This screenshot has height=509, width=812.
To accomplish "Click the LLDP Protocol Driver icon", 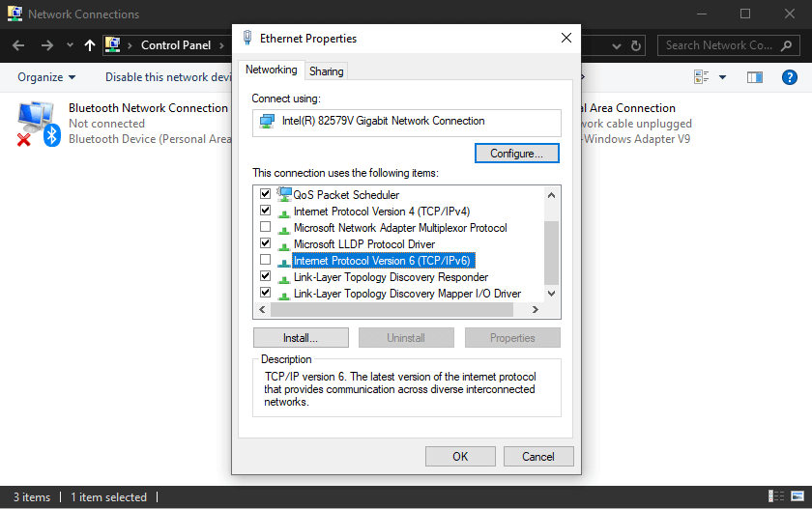I will (x=284, y=246).
